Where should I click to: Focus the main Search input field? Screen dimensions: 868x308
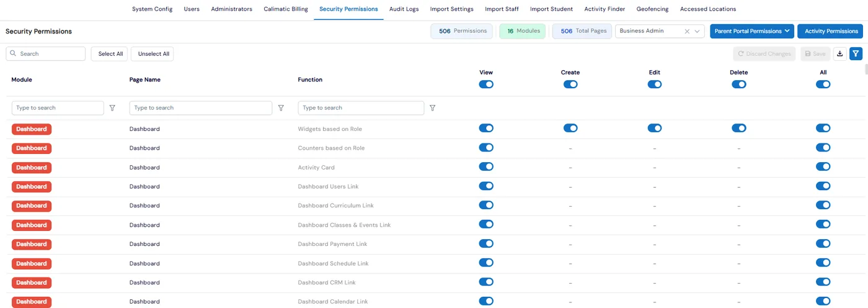[x=46, y=54]
